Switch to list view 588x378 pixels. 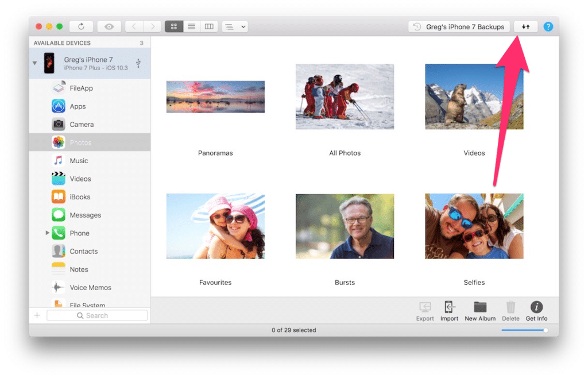(191, 26)
